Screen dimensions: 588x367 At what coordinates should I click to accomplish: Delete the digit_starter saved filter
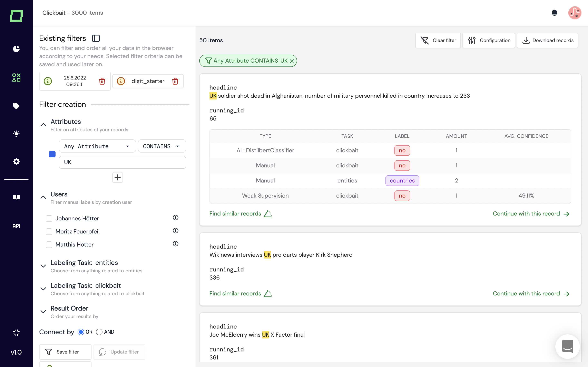175,81
